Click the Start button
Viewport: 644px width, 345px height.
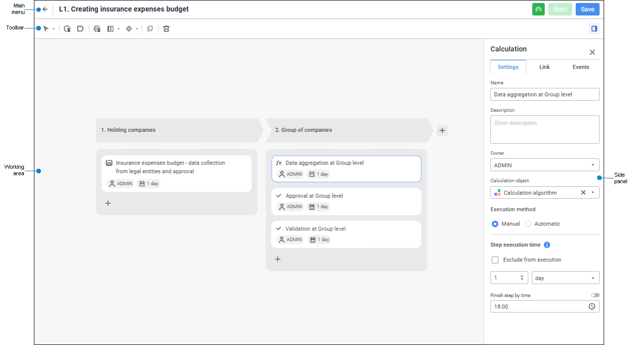pyautogui.click(x=560, y=9)
